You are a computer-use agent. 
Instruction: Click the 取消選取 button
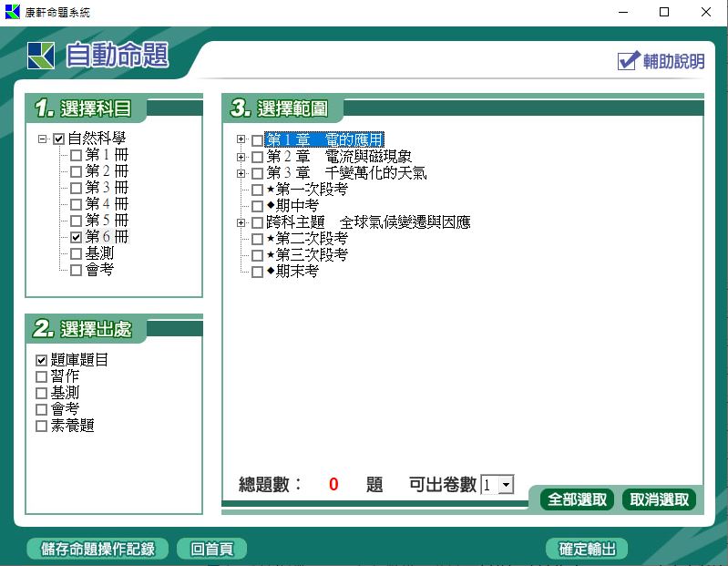[660, 499]
